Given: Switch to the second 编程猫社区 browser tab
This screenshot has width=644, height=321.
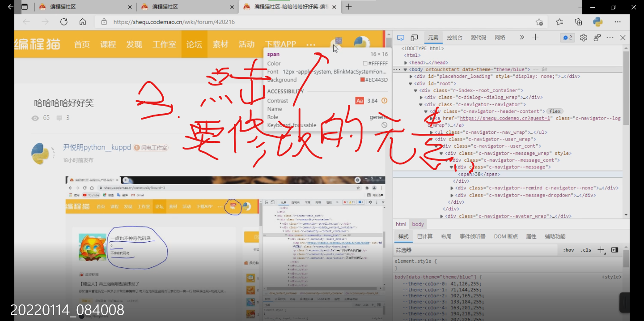Looking at the screenshot, I should (x=187, y=7).
